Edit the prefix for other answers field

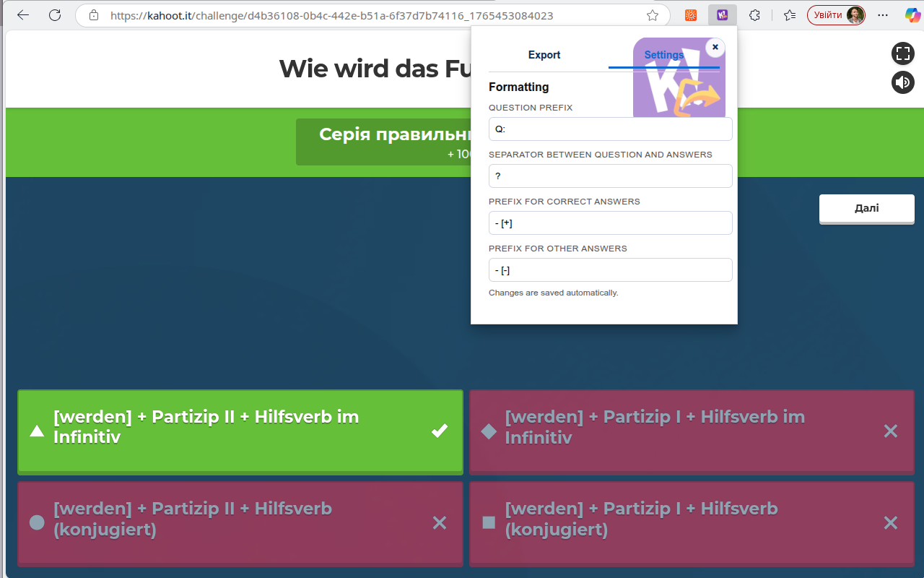tap(611, 270)
